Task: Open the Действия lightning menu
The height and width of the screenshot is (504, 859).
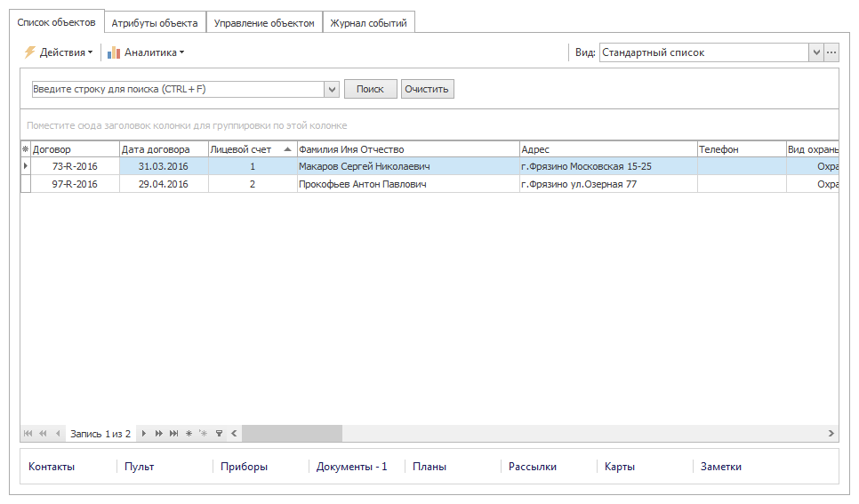Action: 58,52
